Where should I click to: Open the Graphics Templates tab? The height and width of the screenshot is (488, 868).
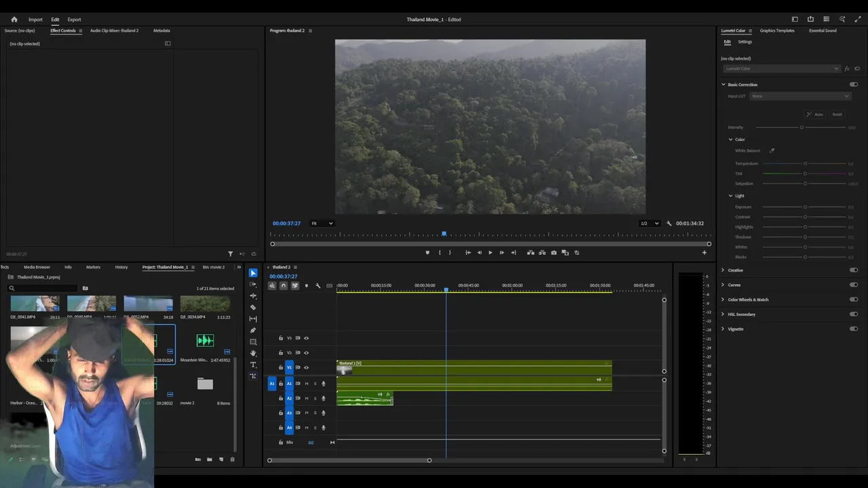(x=777, y=30)
